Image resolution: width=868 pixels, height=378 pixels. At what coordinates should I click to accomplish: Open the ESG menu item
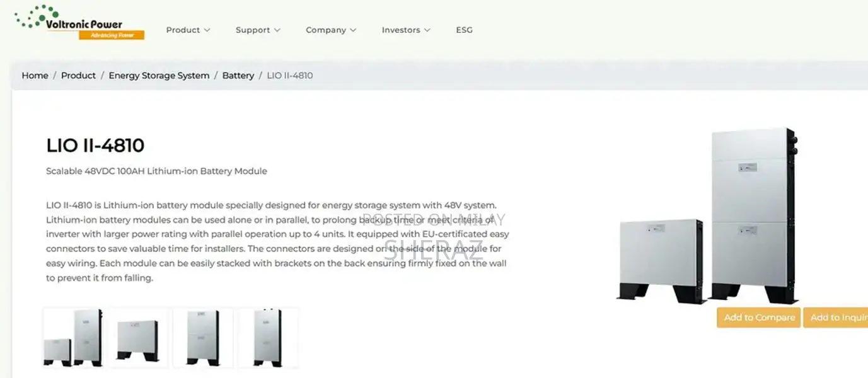click(464, 30)
